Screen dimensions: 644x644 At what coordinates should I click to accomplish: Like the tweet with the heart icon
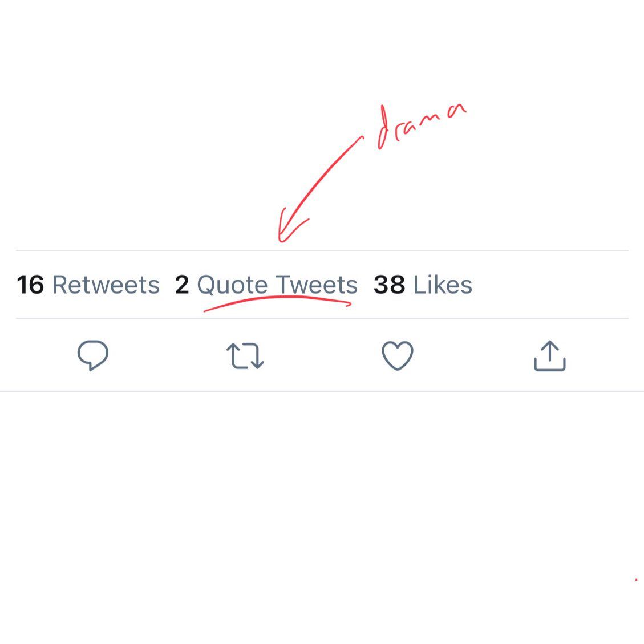398,356
